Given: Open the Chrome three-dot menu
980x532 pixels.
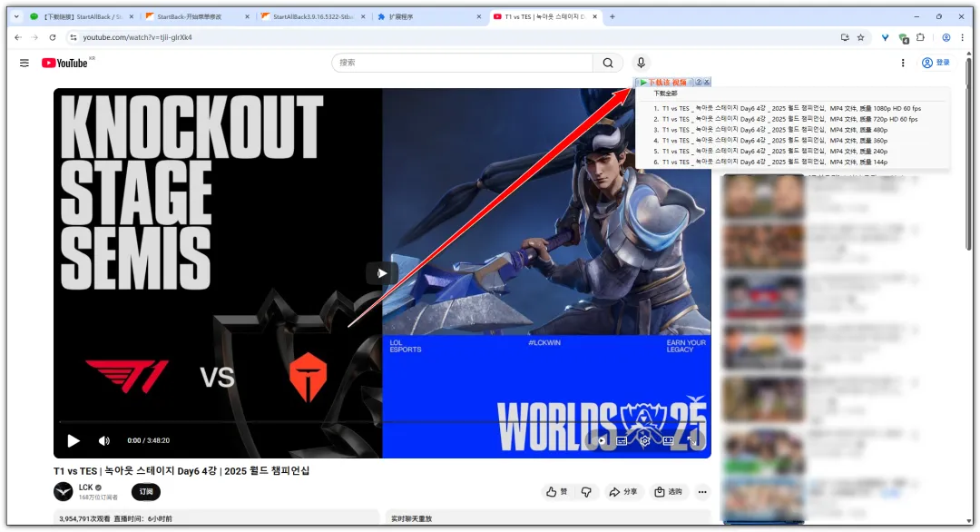Looking at the screenshot, I should [962, 37].
